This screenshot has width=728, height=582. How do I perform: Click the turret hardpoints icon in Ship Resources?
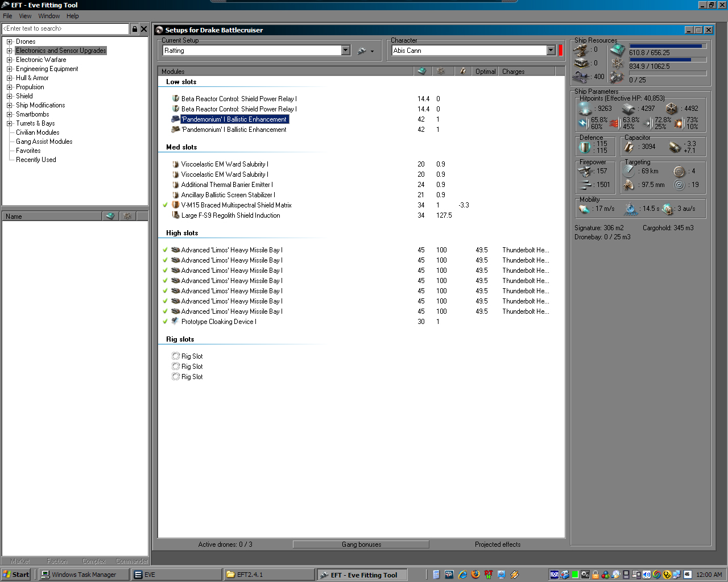point(581,50)
